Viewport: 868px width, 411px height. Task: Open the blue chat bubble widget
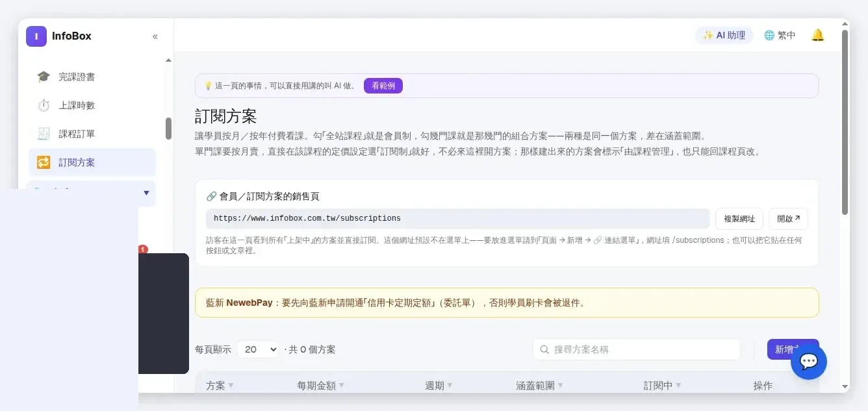tap(809, 362)
